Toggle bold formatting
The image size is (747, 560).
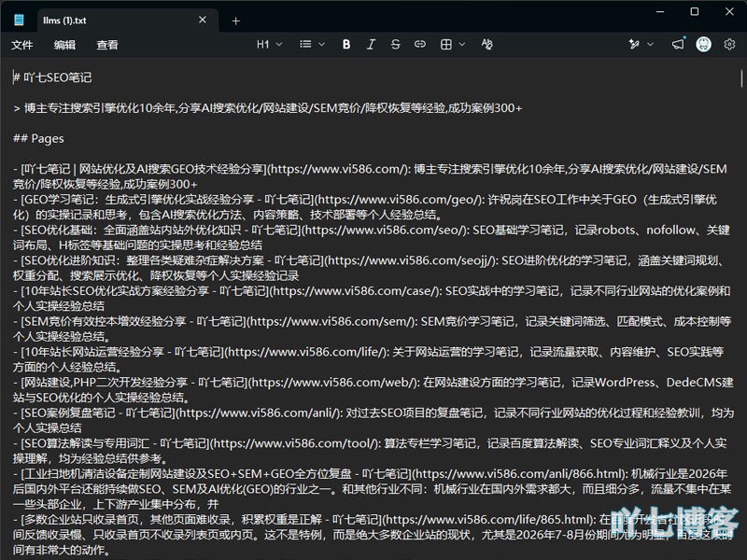point(346,44)
